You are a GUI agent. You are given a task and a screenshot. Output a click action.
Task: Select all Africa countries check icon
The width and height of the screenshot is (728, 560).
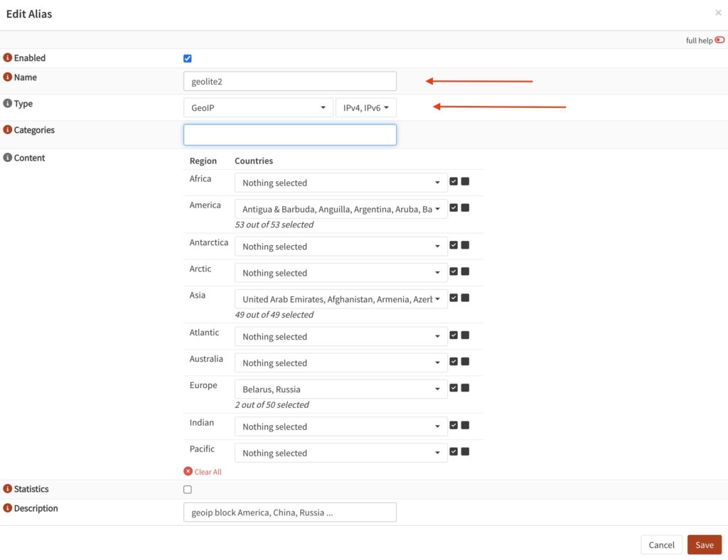tap(454, 181)
